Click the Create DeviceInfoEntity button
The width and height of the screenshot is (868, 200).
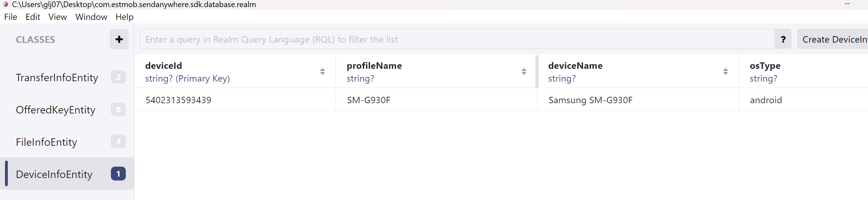tap(834, 39)
